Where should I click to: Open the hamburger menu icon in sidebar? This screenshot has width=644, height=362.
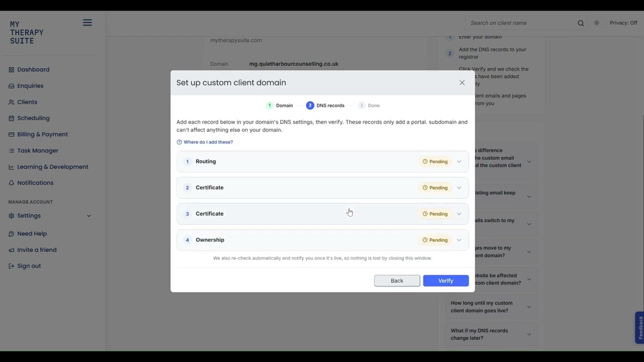pos(87,23)
